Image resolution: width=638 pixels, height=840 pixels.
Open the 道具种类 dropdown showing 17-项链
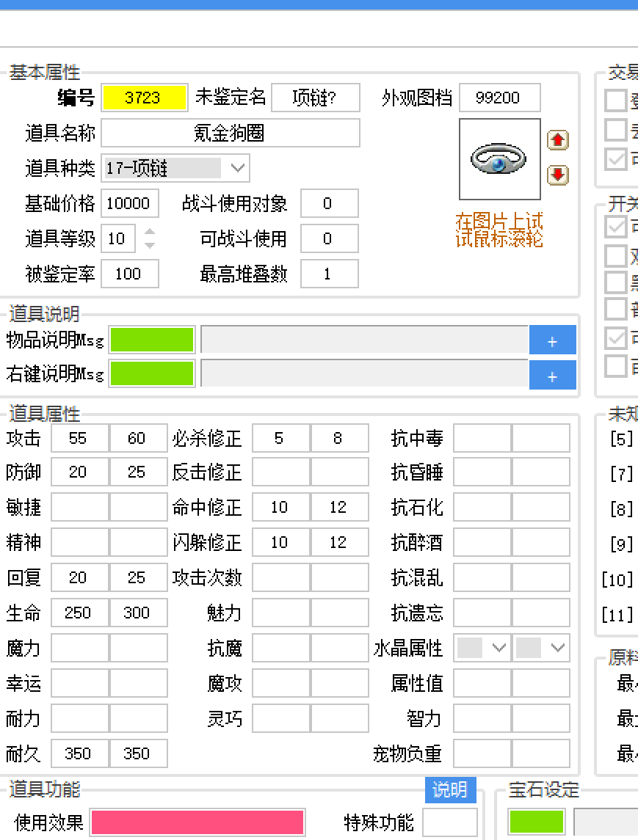(x=236, y=168)
